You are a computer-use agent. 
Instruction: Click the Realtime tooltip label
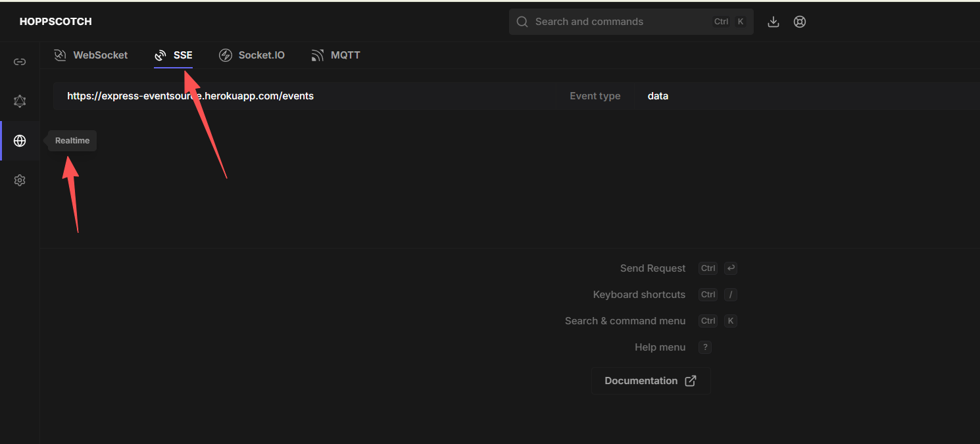pyautogui.click(x=72, y=141)
